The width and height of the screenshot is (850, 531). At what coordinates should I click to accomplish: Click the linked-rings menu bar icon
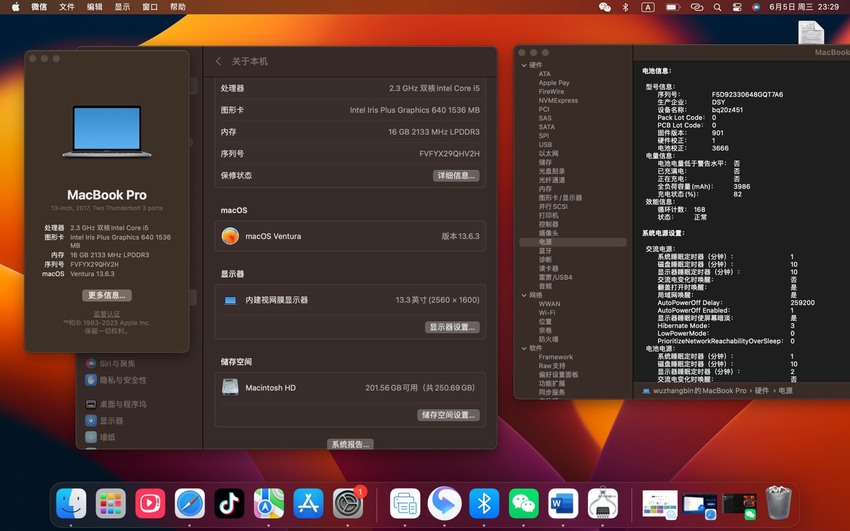pos(697,7)
